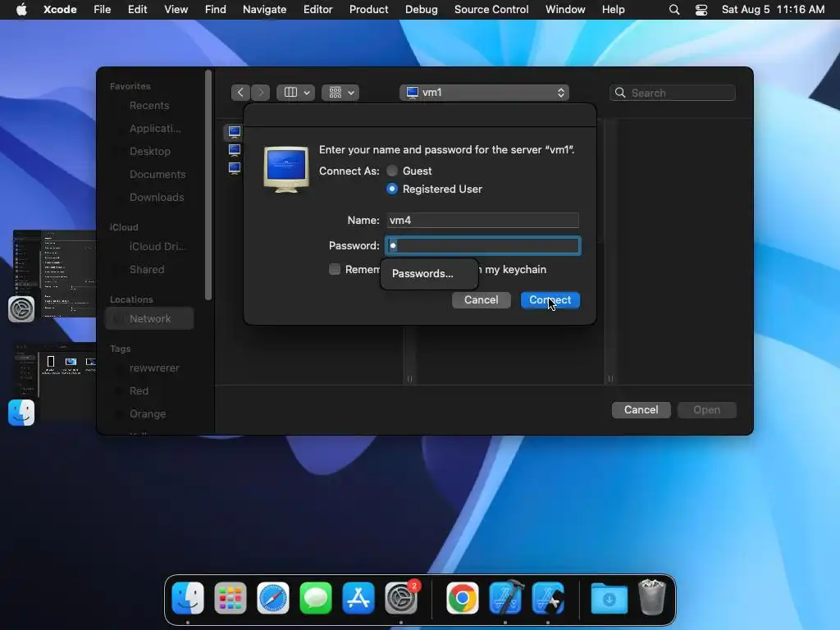Open the Editor menu

(317, 10)
